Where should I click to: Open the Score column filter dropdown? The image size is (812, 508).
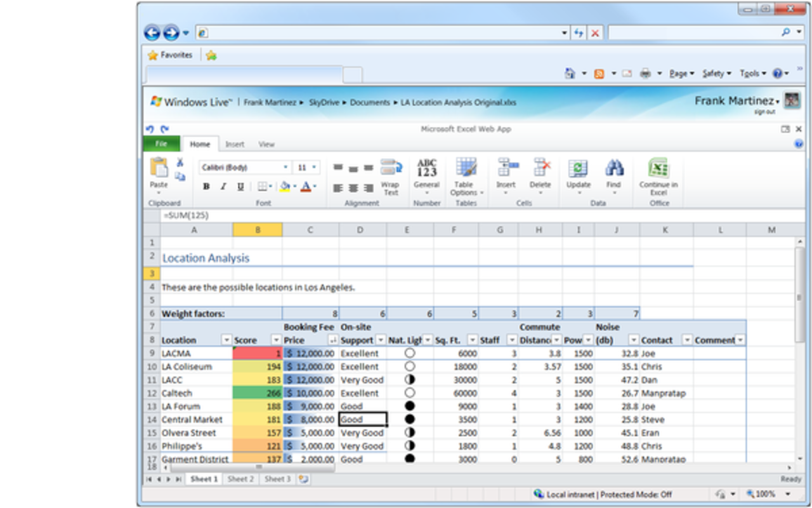[275, 340]
